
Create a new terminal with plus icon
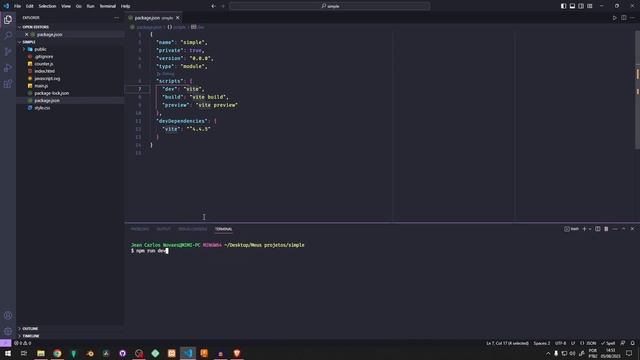pos(584,229)
